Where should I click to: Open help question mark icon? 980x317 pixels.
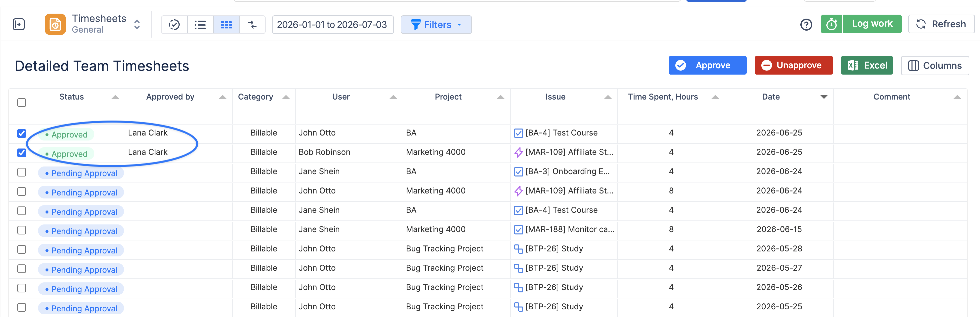click(806, 25)
